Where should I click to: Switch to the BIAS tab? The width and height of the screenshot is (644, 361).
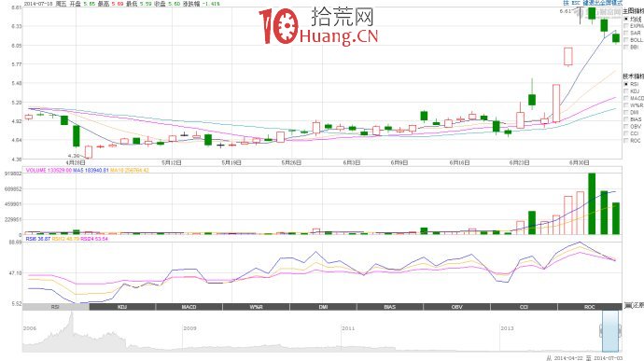pyautogui.click(x=390, y=307)
